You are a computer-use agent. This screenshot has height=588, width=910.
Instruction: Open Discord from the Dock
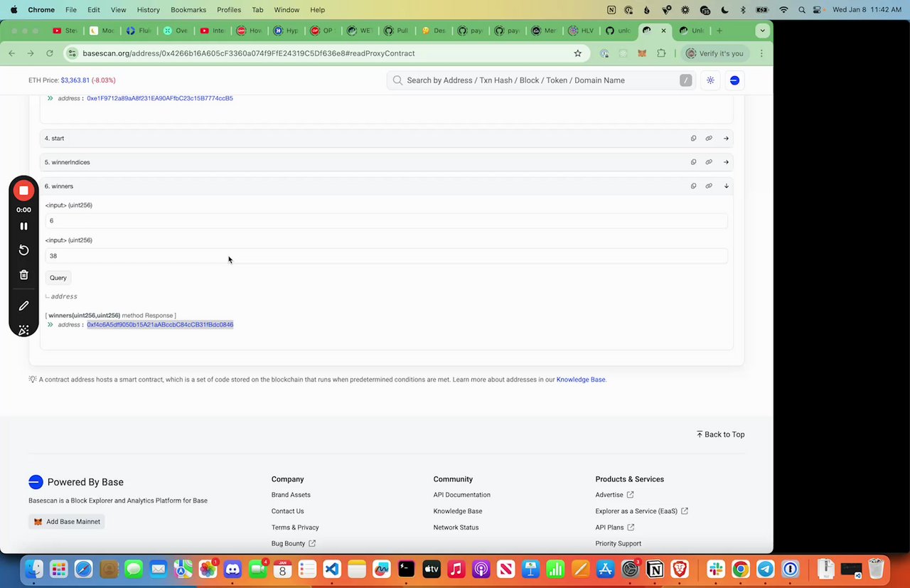[232, 569]
